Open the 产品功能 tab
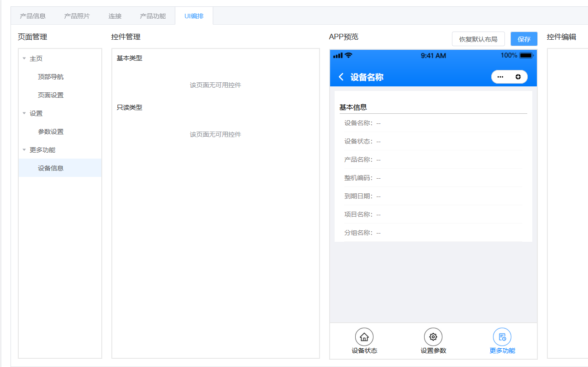 pos(153,16)
